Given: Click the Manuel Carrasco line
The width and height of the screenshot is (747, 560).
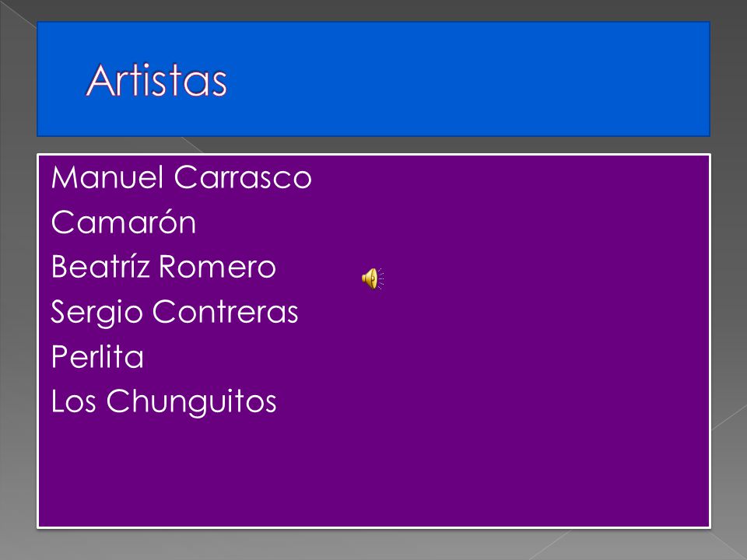Looking at the screenshot, I should click(181, 177).
